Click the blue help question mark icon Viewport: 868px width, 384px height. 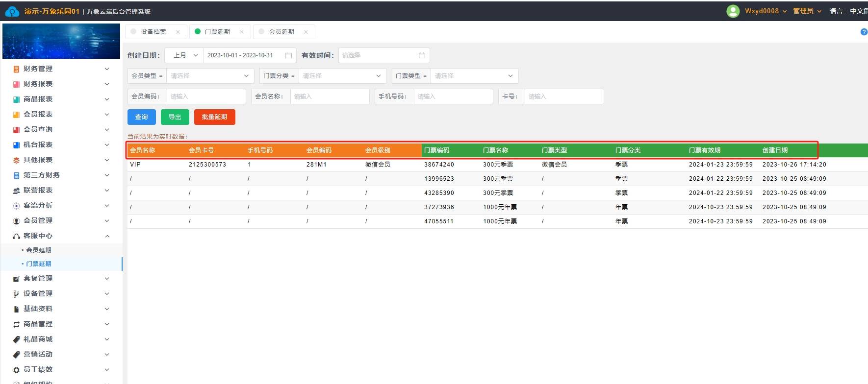point(864,32)
